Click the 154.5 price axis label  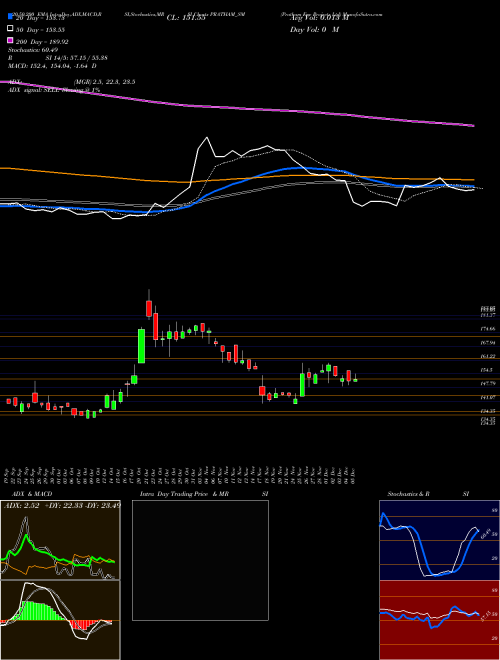click(486, 370)
